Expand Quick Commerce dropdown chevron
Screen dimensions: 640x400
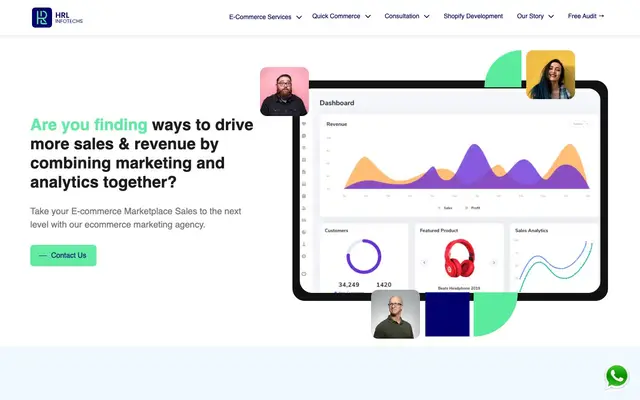tap(368, 16)
